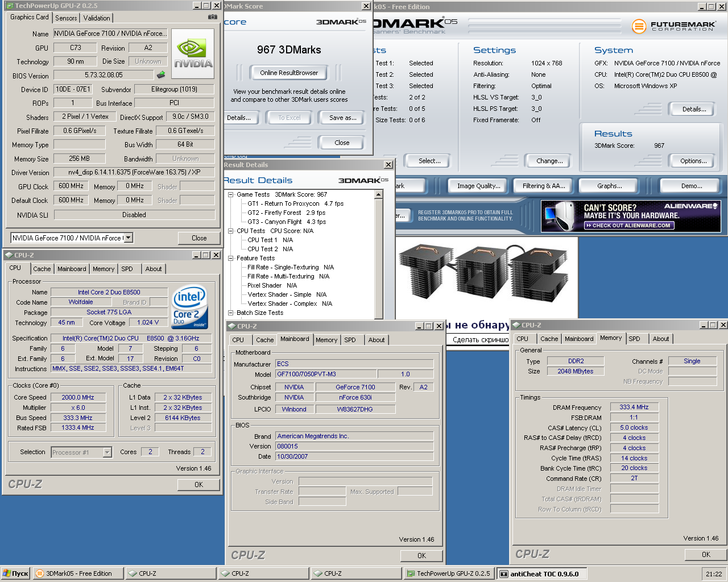Image resolution: width=728 pixels, height=582 pixels.
Task: Click the Driver Version field in GPU-Z
Action: pos(134,172)
